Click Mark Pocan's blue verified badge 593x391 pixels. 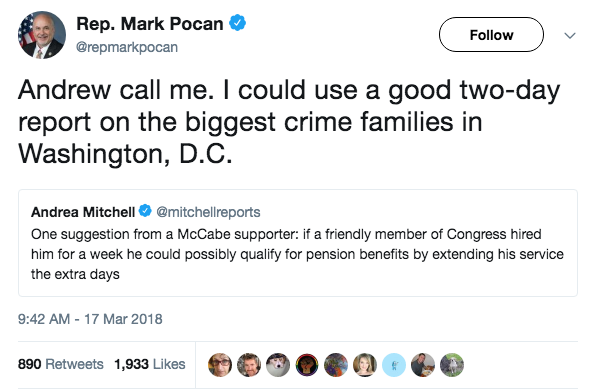(x=238, y=23)
